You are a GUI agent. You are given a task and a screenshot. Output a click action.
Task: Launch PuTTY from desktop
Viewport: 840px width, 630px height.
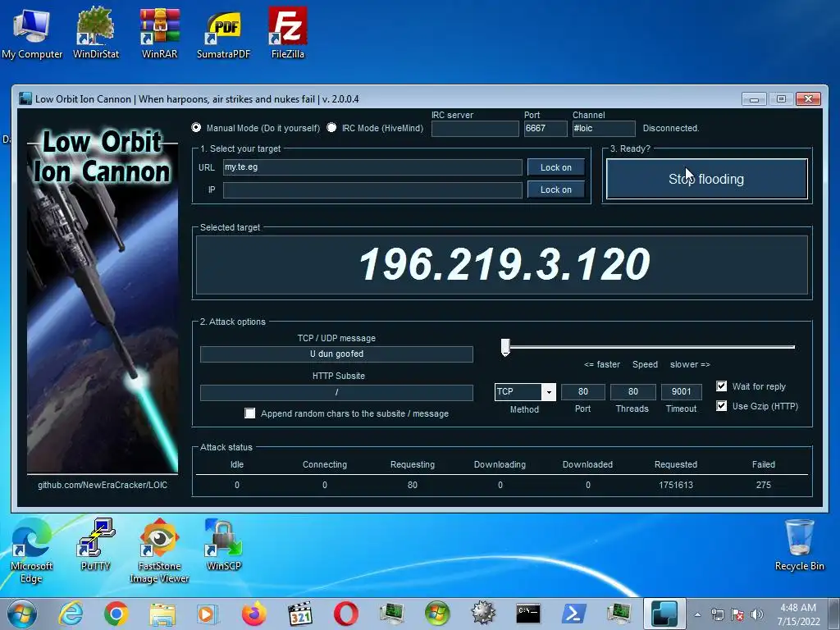[95, 546]
